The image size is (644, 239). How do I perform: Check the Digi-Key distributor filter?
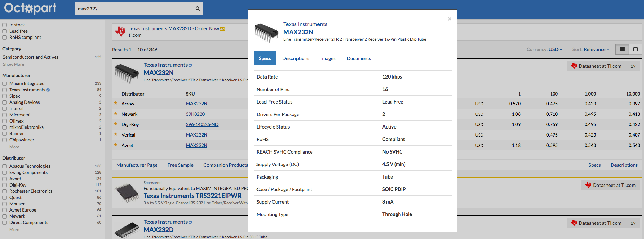click(5, 185)
